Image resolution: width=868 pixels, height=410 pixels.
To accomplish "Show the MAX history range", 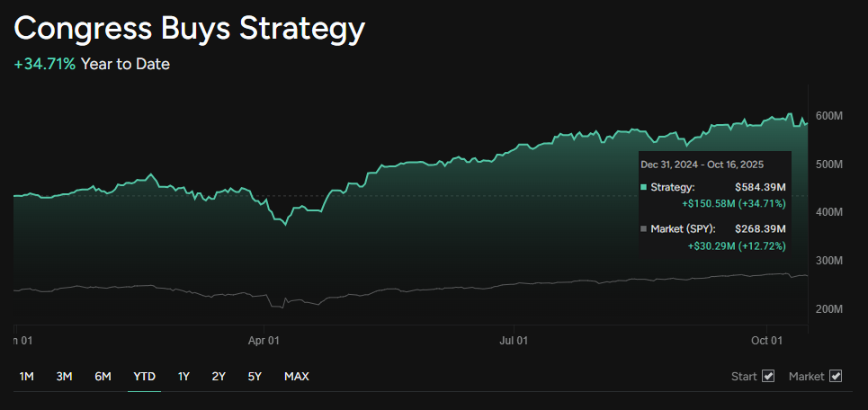I will (x=296, y=376).
